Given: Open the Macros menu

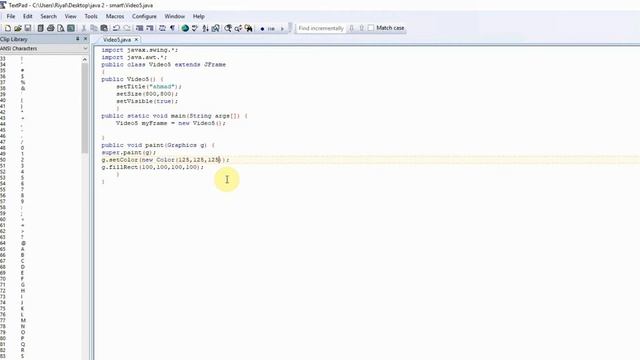Looking at the screenshot, I should pos(115,16).
